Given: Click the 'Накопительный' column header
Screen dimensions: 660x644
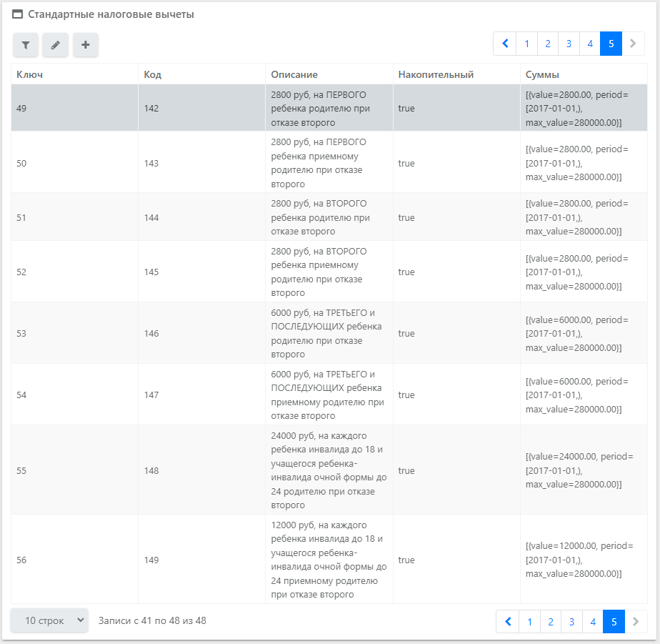Looking at the screenshot, I should click(x=436, y=74).
